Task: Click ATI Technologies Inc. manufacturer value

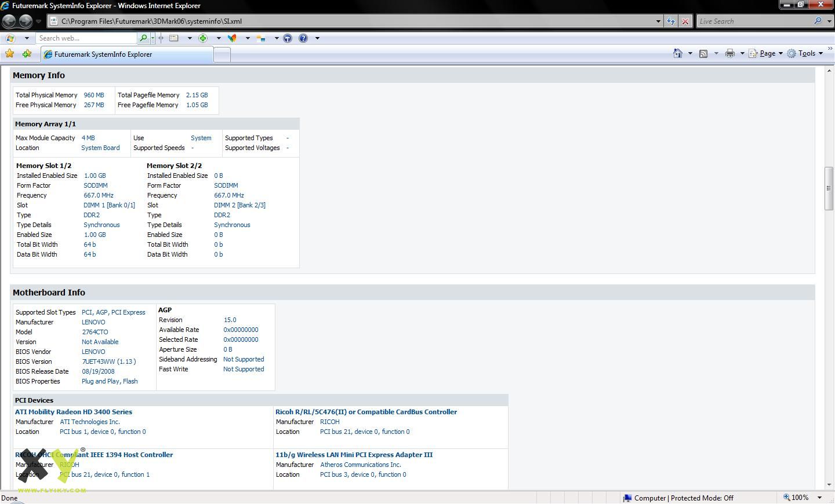Action: coord(90,422)
